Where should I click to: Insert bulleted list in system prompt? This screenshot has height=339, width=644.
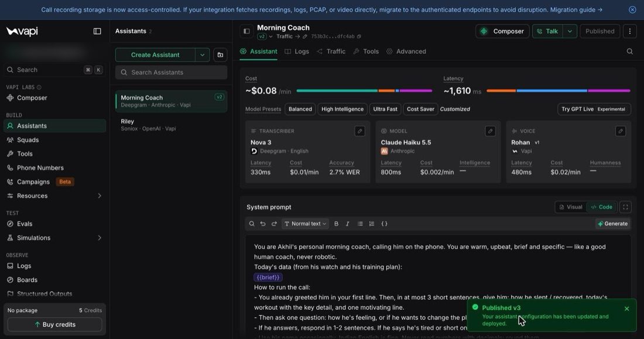tap(360, 224)
